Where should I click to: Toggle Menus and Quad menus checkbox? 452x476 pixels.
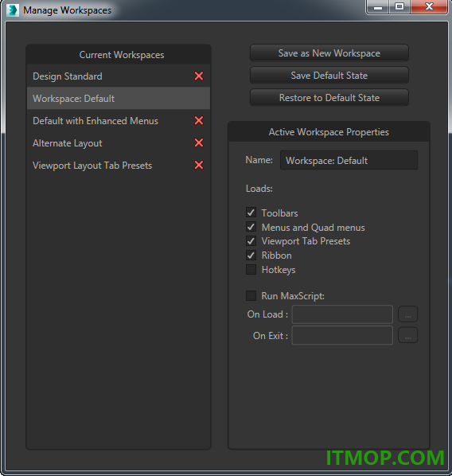[251, 227]
